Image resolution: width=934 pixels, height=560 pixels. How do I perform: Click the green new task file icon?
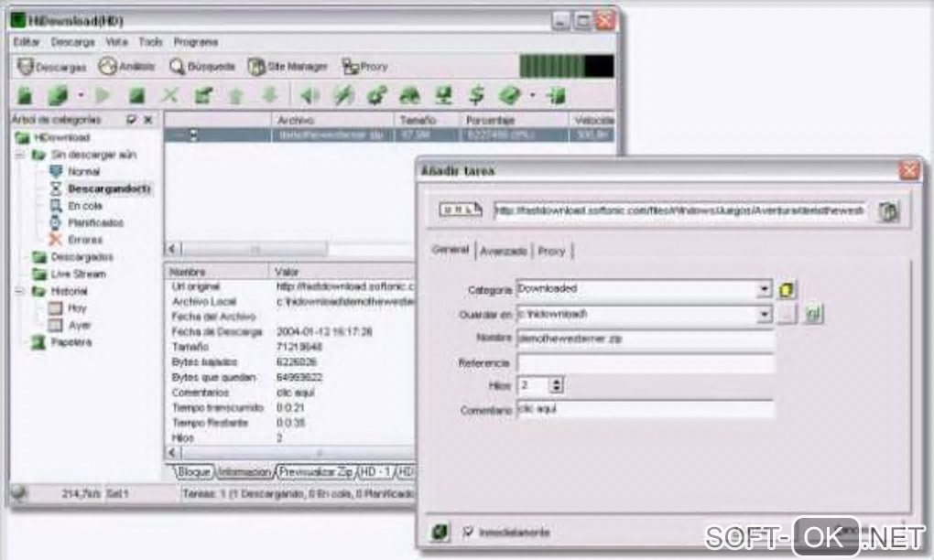point(25,95)
